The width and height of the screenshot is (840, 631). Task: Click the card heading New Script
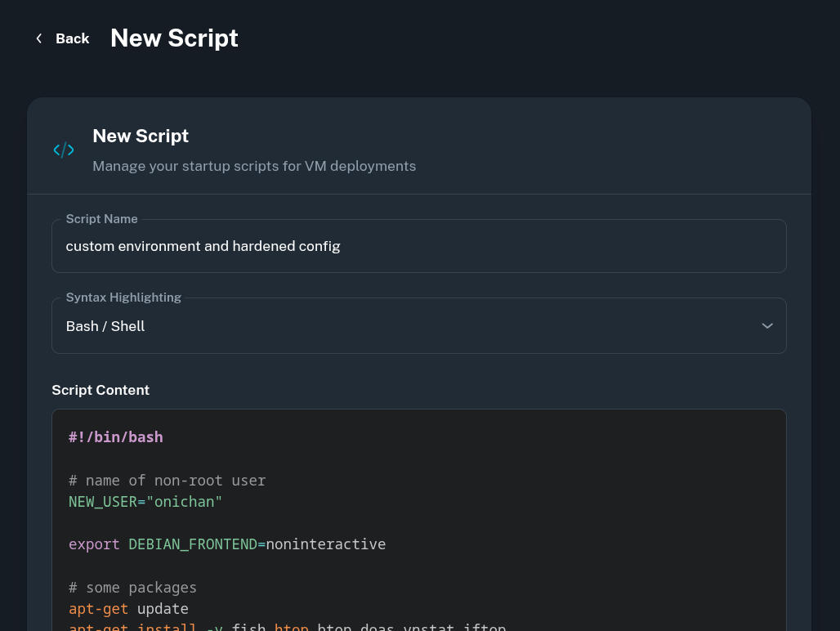pos(141,136)
